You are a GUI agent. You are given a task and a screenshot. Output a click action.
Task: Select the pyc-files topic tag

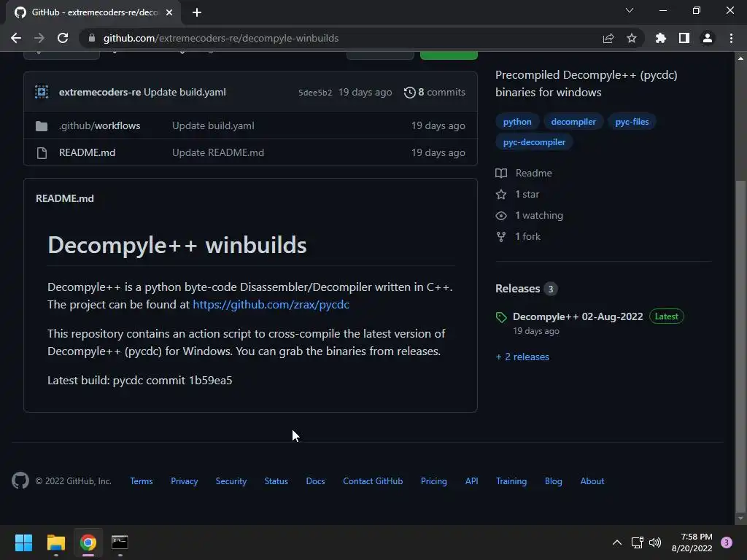pos(632,122)
